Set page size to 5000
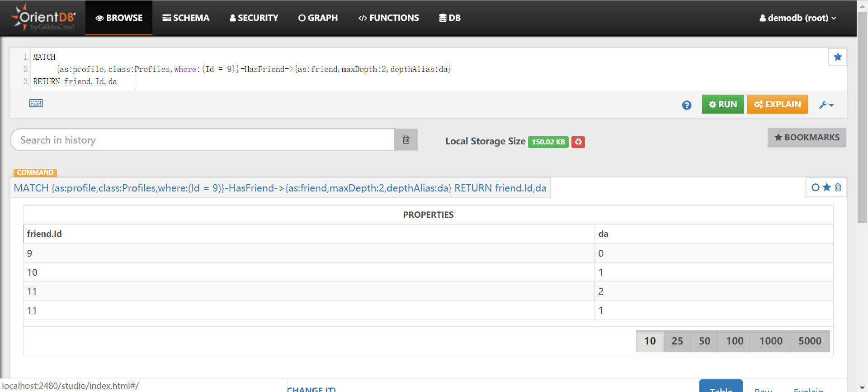 810,341
